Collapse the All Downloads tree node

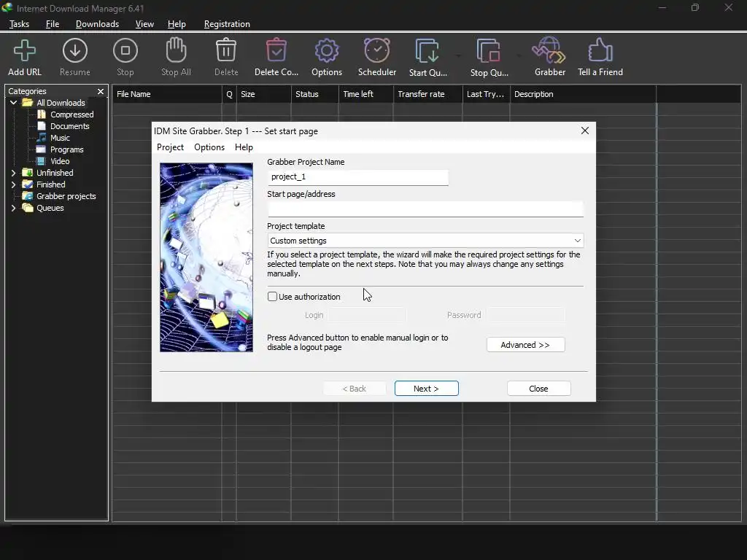13,103
